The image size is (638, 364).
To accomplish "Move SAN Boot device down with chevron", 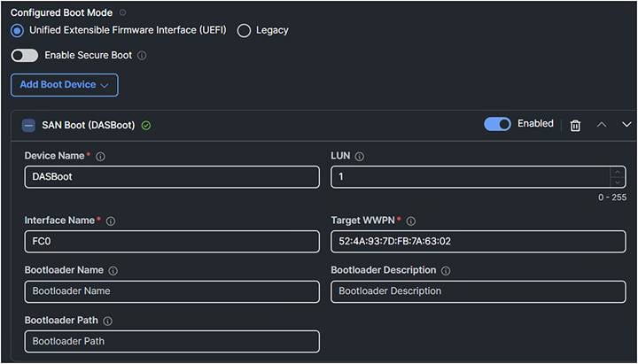I will pos(626,125).
